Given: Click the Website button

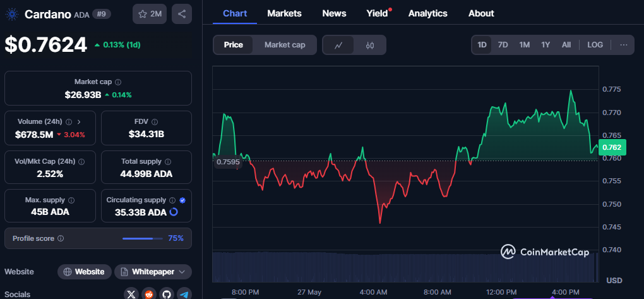Looking at the screenshot, I should [84, 272].
